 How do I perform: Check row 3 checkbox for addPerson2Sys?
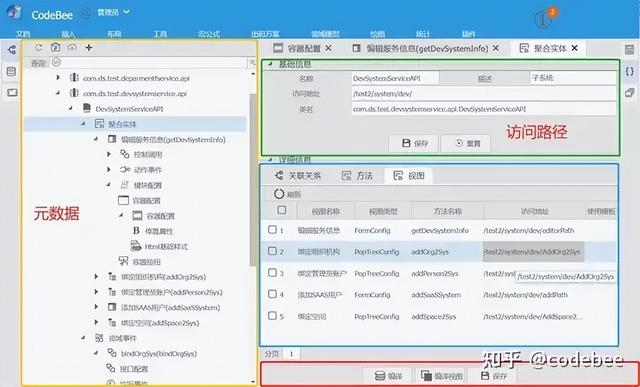(x=272, y=272)
